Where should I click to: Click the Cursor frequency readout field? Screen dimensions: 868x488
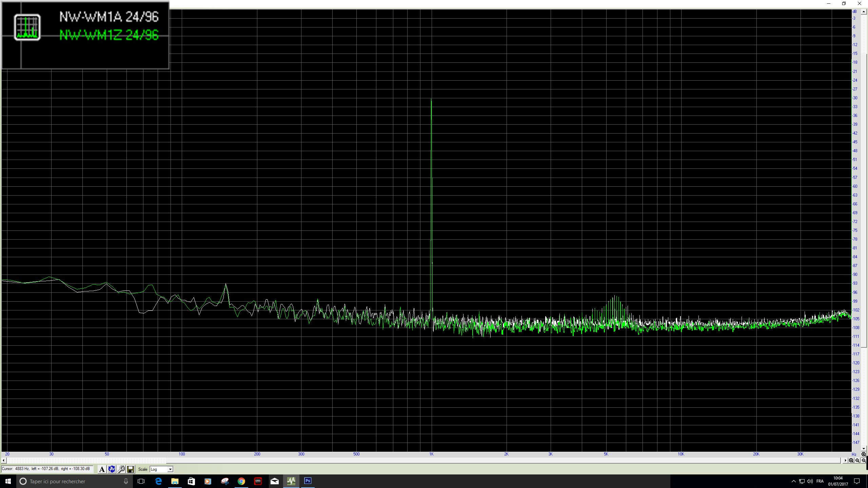pyautogui.click(x=47, y=469)
